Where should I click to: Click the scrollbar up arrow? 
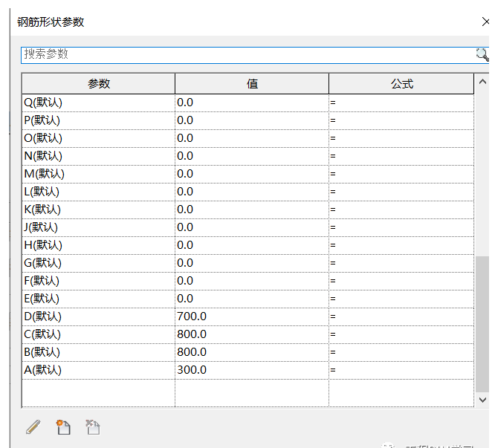(482, 82)
